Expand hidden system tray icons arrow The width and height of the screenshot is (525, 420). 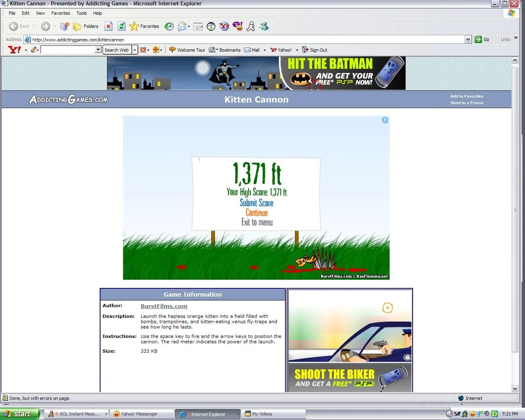coord(450,414)
